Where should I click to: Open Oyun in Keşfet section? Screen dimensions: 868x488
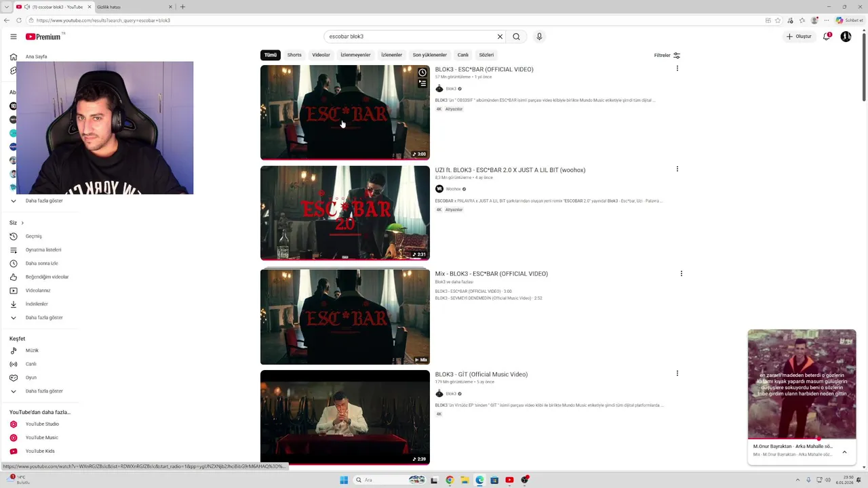pyautogui.click(x=31, y=378)
